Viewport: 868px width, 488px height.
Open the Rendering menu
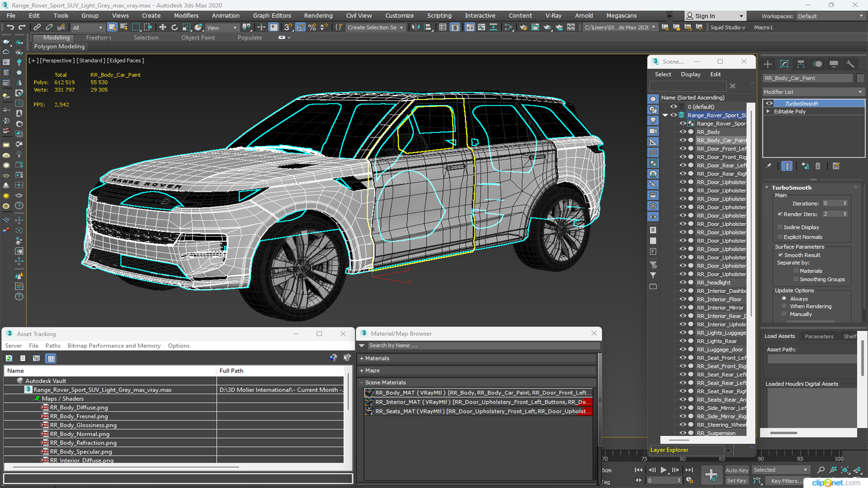click(318, 15)
